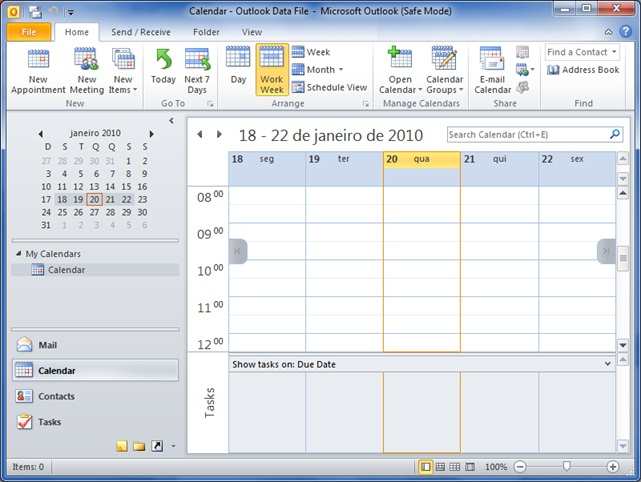This screenshot has width=641, height=482.
Task: Click E-mail Calendar in Share group
Action: (493, 71)
